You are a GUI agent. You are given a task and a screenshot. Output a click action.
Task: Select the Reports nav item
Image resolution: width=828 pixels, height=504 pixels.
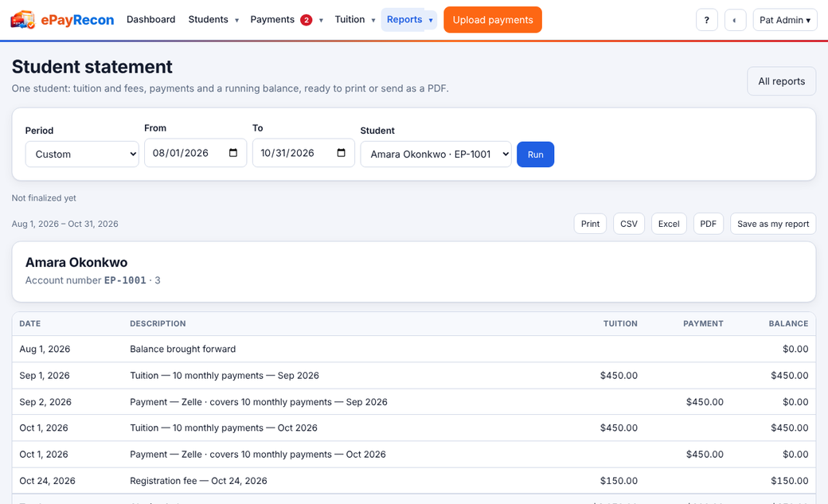click(404, 20)
